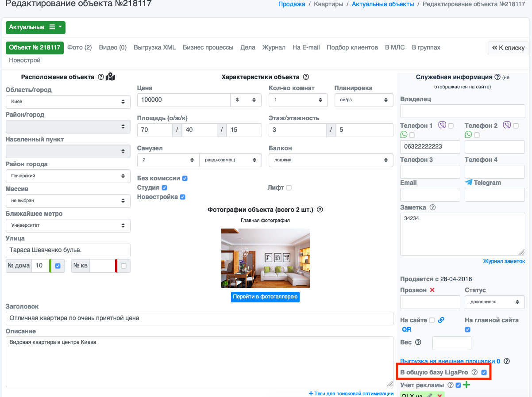Click help icon next to Заметка

tap(432, 207)
